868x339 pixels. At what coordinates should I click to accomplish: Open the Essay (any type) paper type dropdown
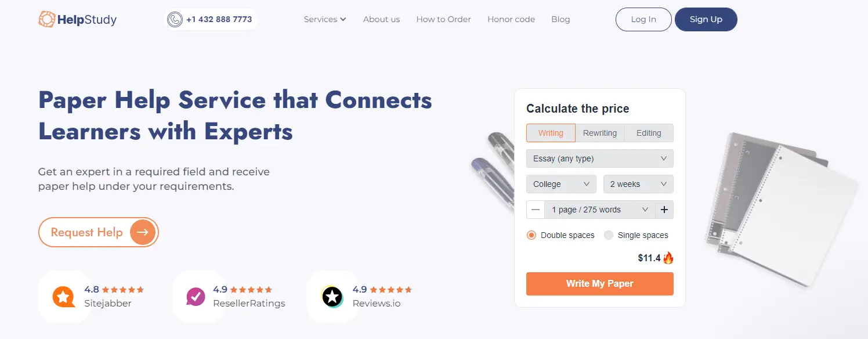point(599,158)
